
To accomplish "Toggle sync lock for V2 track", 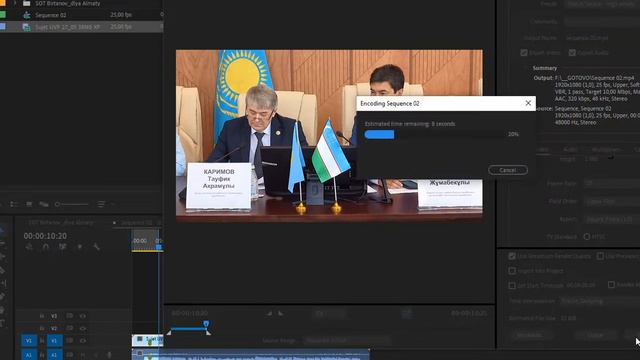I will click(x=70, y=328).
